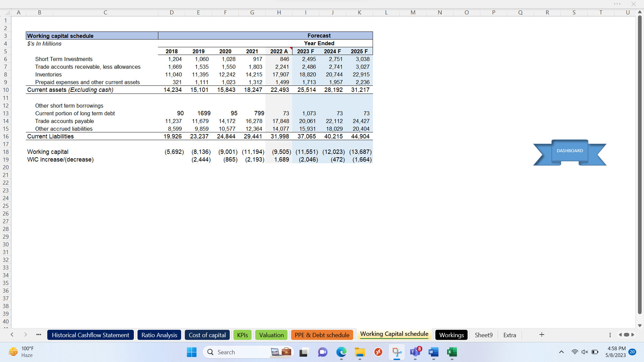Viewport: 644px width, 362px height.
Task: Open the weather widget showing 100°F Haze
Action: [x=20, y=352]
